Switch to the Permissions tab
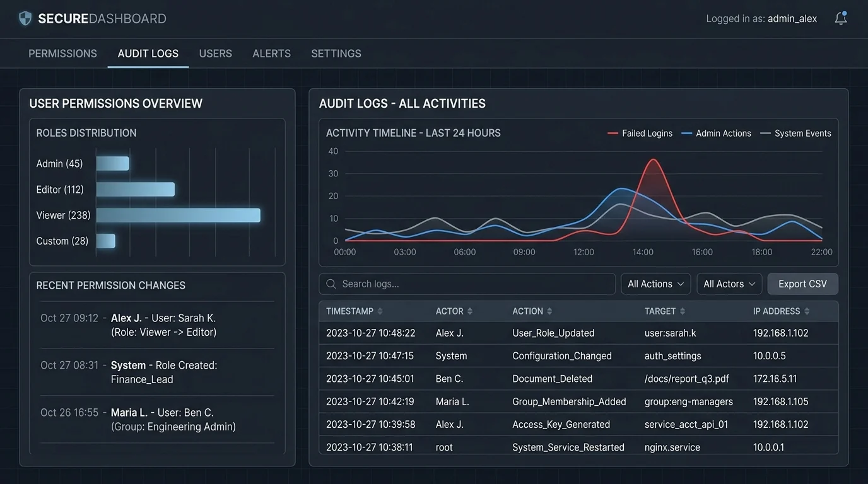This screenshot has height=484, width=868. 62,54
